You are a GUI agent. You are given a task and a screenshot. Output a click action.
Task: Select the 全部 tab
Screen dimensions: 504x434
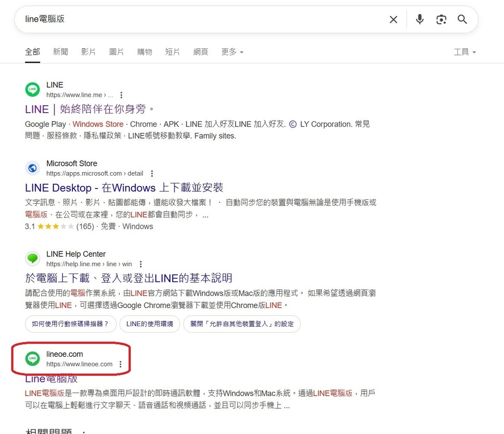tap(32, 52)
